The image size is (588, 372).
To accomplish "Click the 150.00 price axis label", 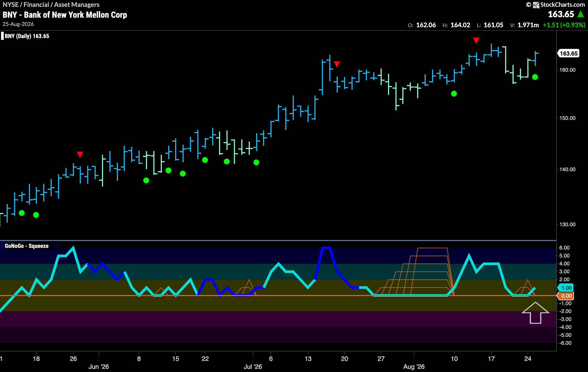I will click(567, 118).
